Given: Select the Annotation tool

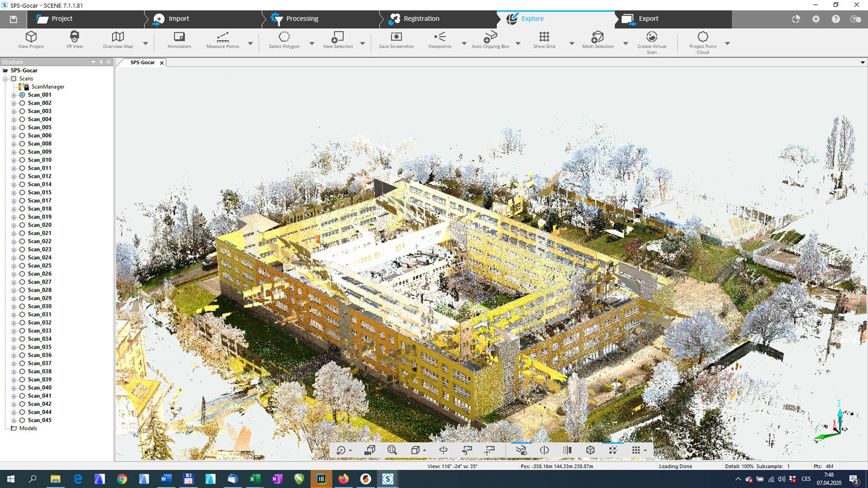Looking at the screenshot, I should pos(179,40).
